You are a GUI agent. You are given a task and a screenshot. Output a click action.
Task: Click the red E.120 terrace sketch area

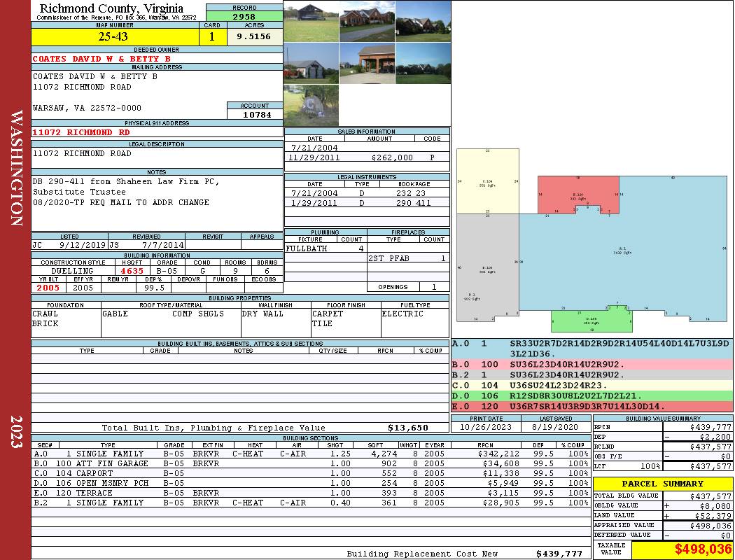(x=577, y=193)
